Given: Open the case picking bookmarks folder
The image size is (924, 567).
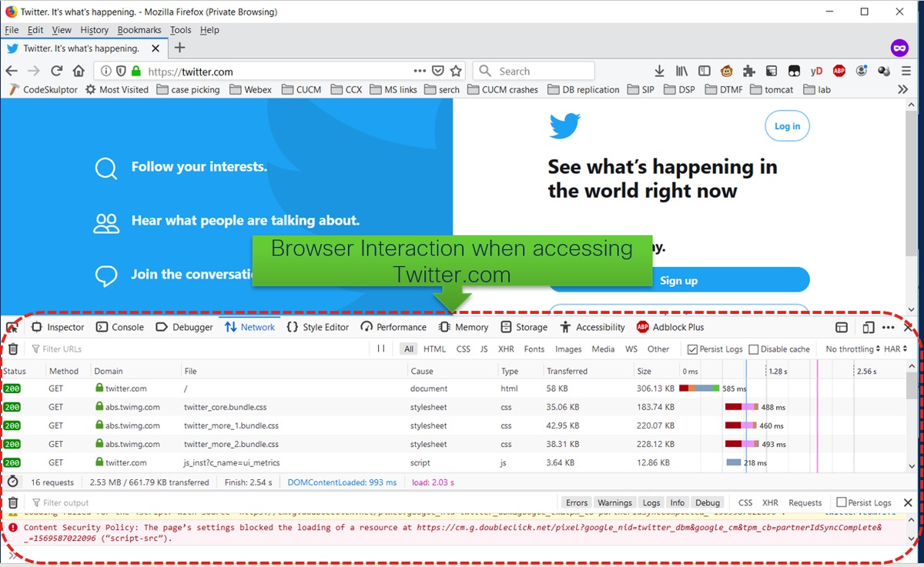Looking at the screenshot, I should 188,89.
